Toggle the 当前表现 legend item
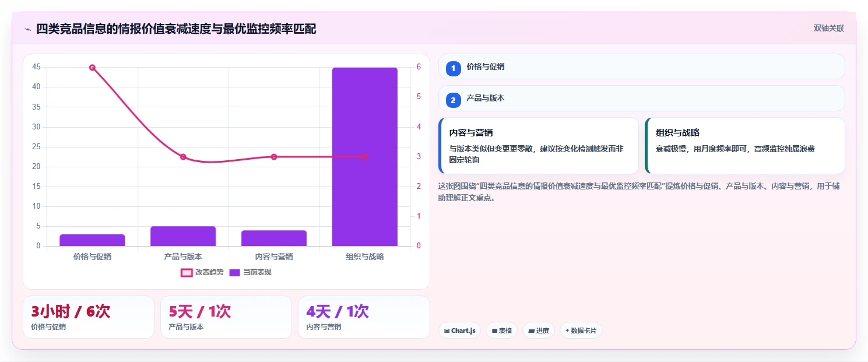868x362 pixels. pyautogui.click(x=251, y=272)
